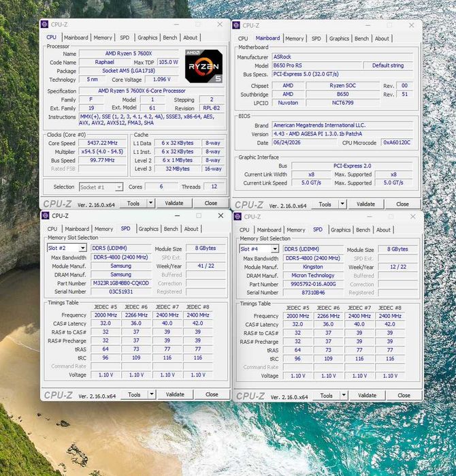Click Threads count field showing 12
456x476 pixels.
click(214, 187)
